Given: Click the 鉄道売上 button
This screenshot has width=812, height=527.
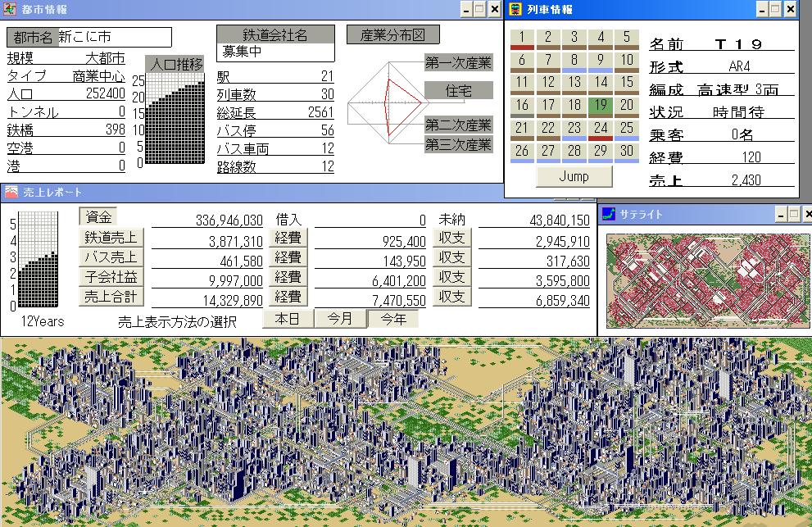Looking at the screenshot, I should [x=111, y=238].
